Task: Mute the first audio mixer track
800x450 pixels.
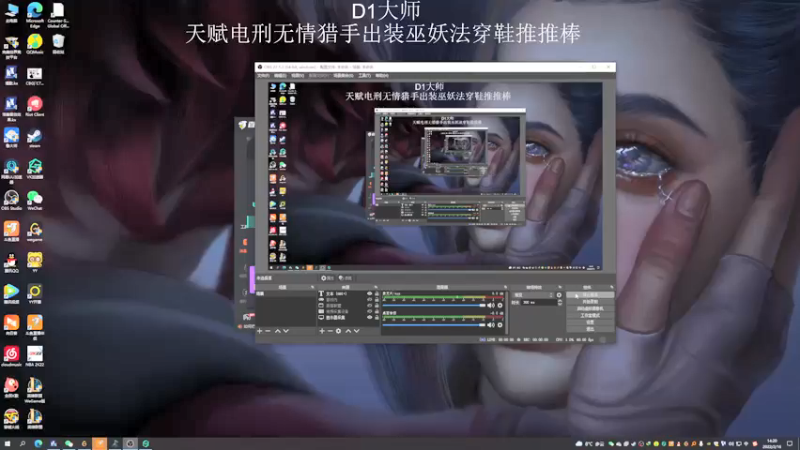Action: click(x=491, y=306)
